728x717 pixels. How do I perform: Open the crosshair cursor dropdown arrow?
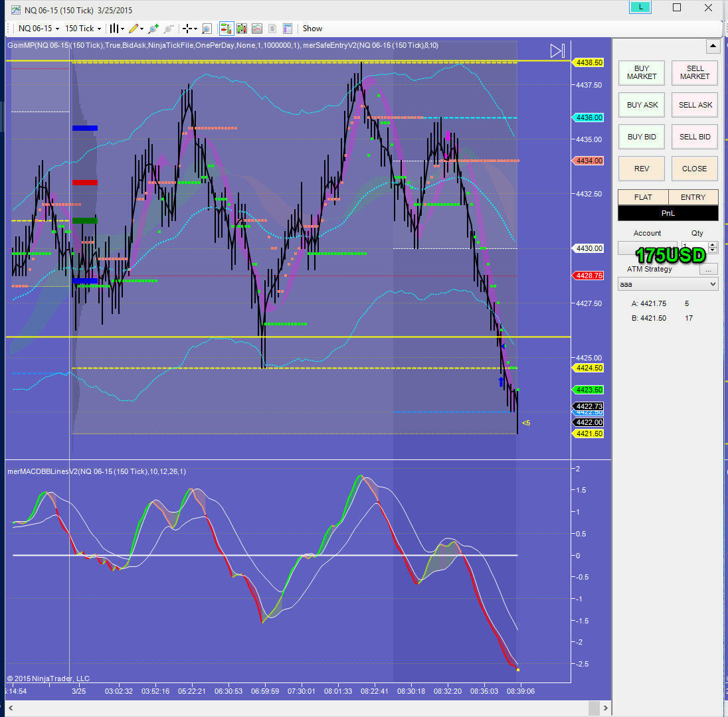coord(195,29)
